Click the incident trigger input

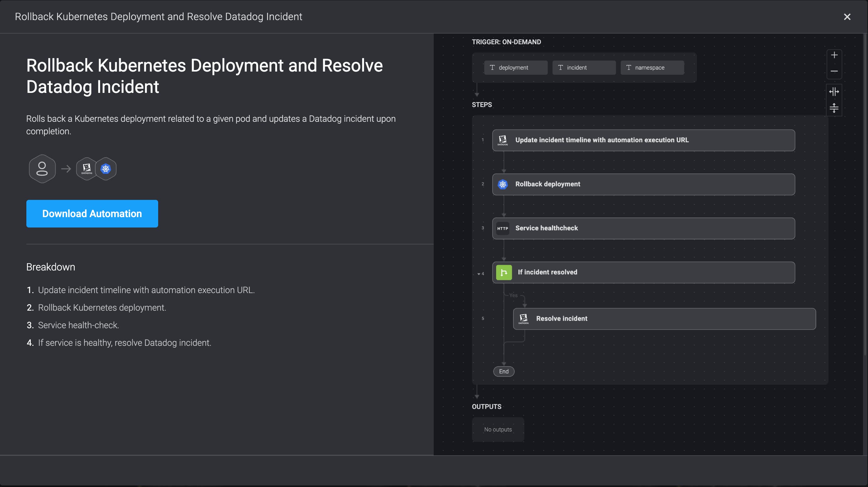coord(584,67)
